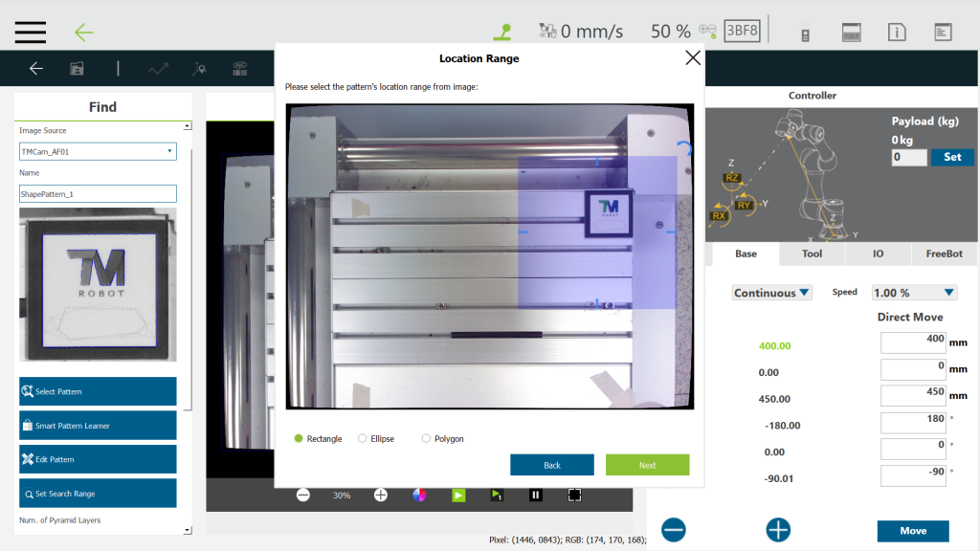Image resolution: width=980 pixels, height=551 pixels.
Task: Open the color wheel picker icon
Action: [x=419, y=495]
